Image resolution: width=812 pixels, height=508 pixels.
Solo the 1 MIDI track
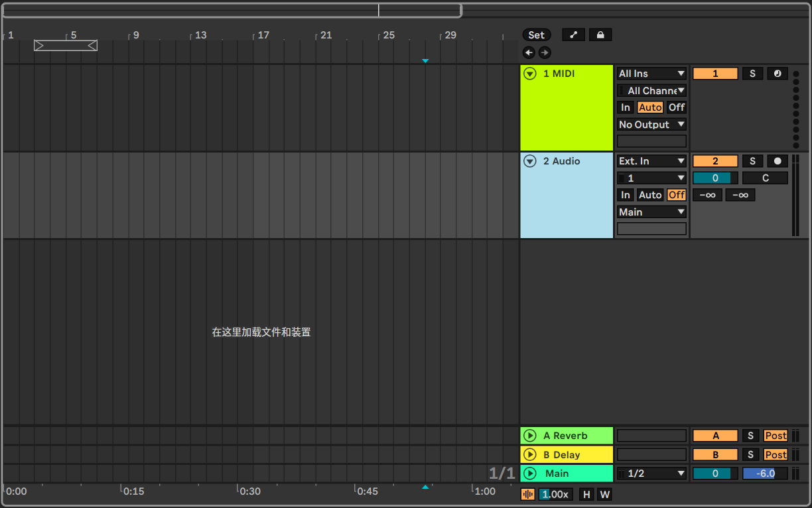point(752,74)
